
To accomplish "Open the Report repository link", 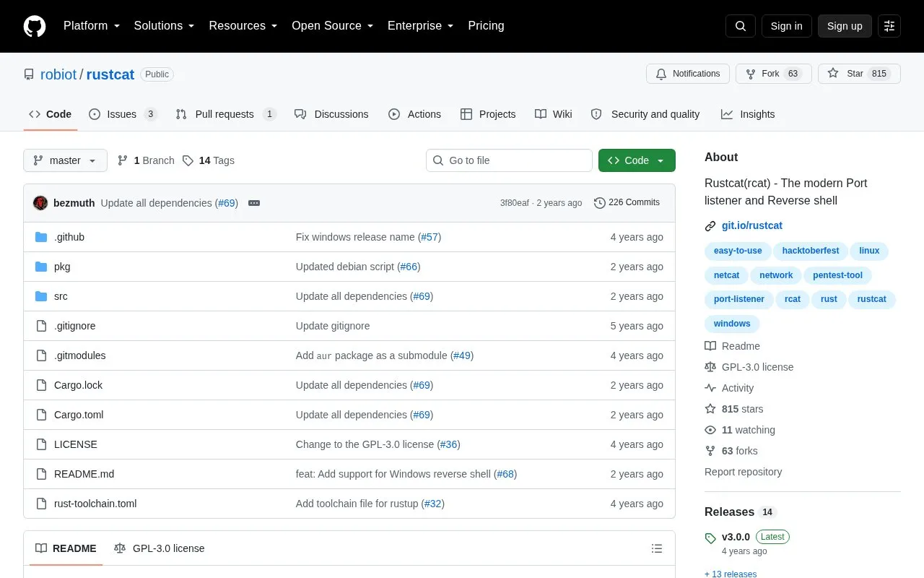I will tap(743, 472).
